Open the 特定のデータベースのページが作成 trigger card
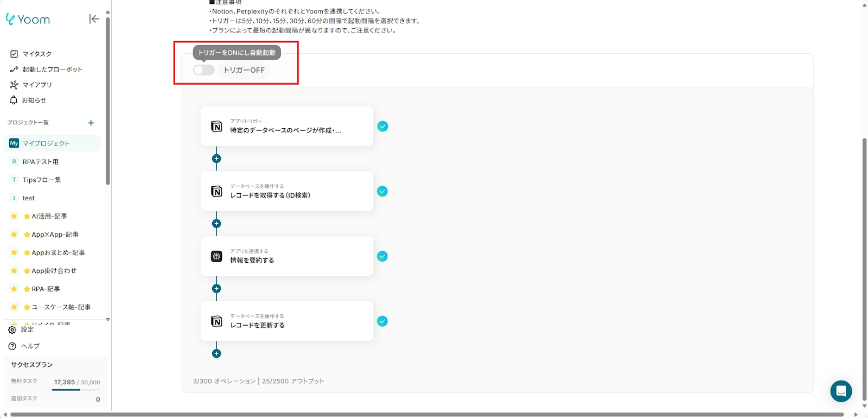The width and height of the screenshot is (868, 418). (x=287, y=126)
